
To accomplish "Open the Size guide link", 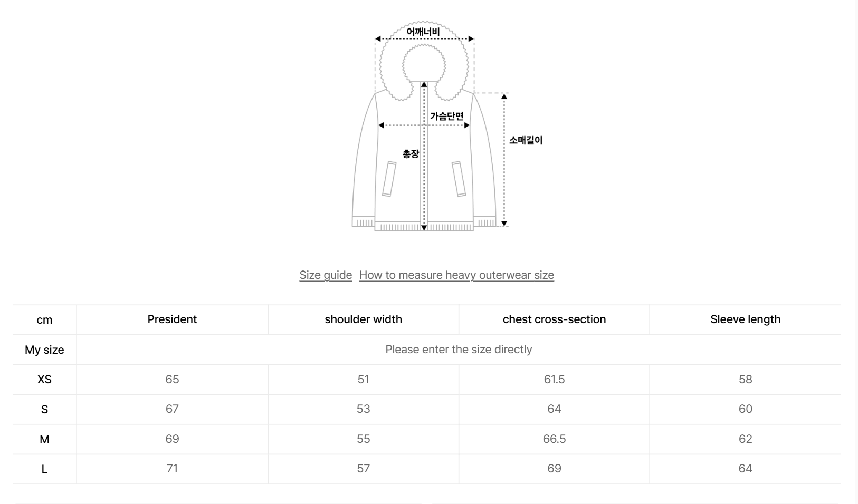I will (x=325, y=275).
